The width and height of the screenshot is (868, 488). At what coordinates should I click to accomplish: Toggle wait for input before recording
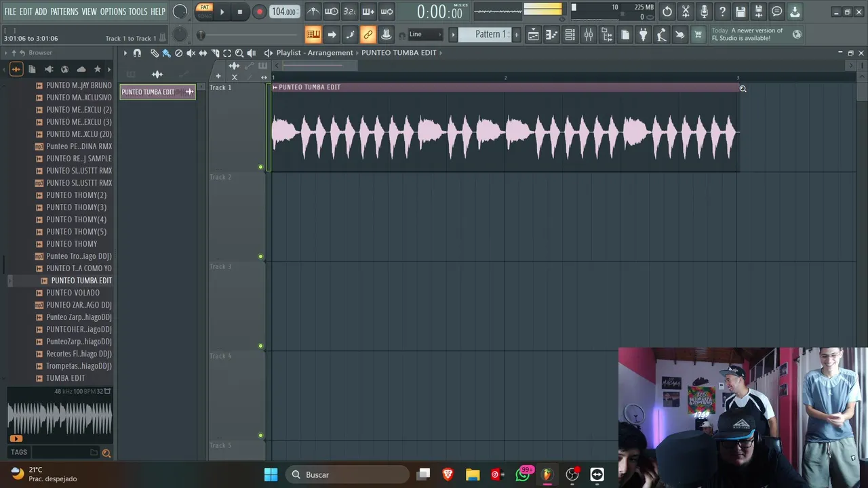point(332,12)
